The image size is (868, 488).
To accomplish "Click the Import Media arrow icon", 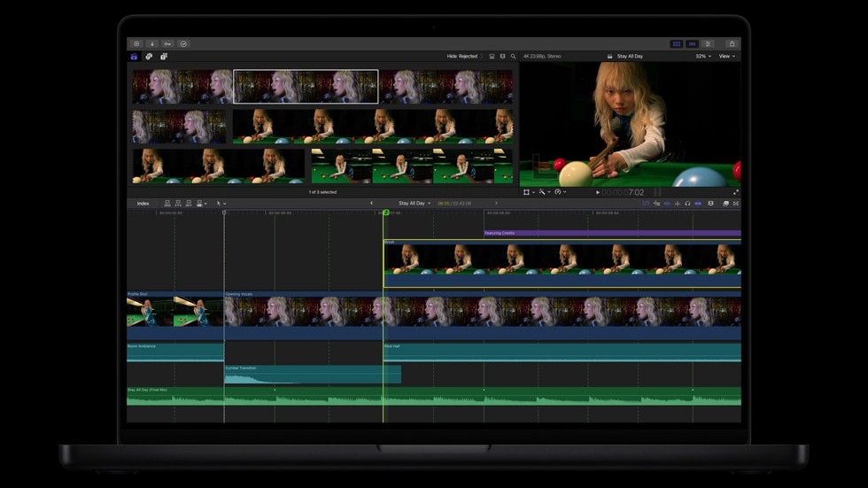I will point(151,43).
